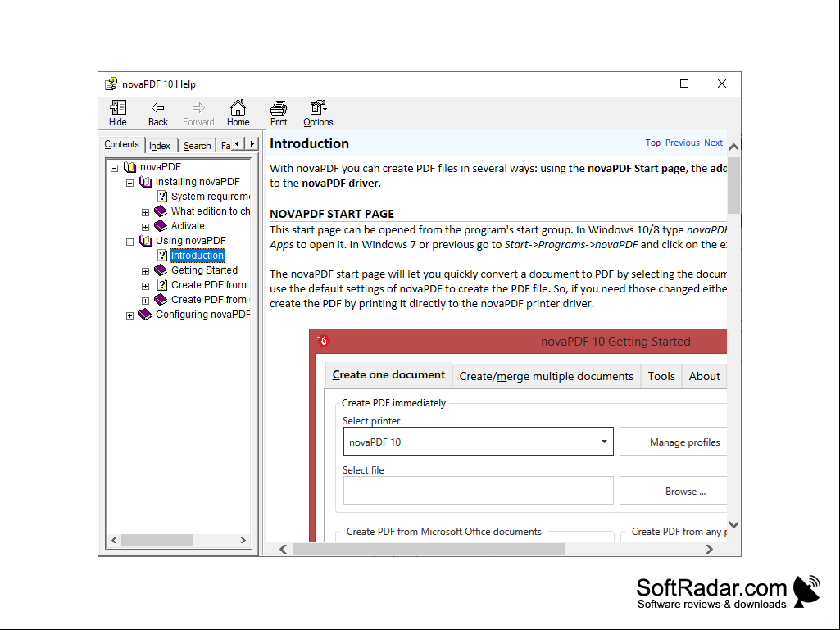This screenshot has width=840, height=630.
Task: Click the question page icon beside Create PDF from
Action: pyautogui.click(x=161, y=285)
